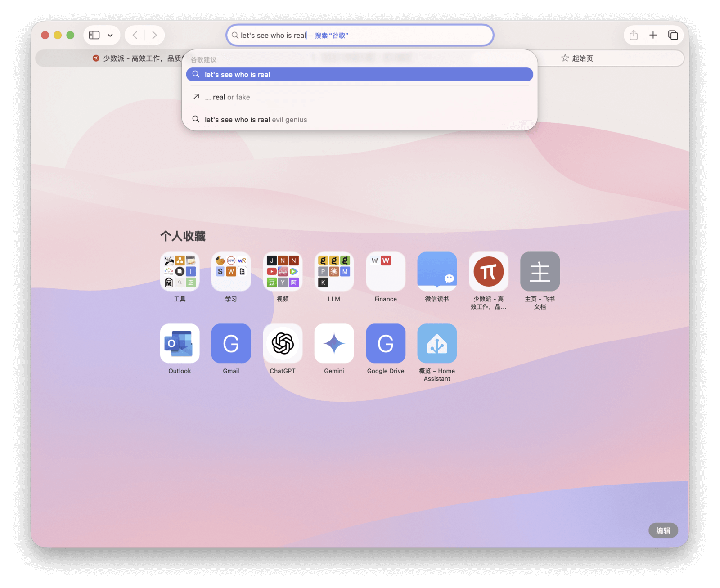This screenshot has width=720, height=588.
Task: Click the 编辑 button
Action: [663, 530]
